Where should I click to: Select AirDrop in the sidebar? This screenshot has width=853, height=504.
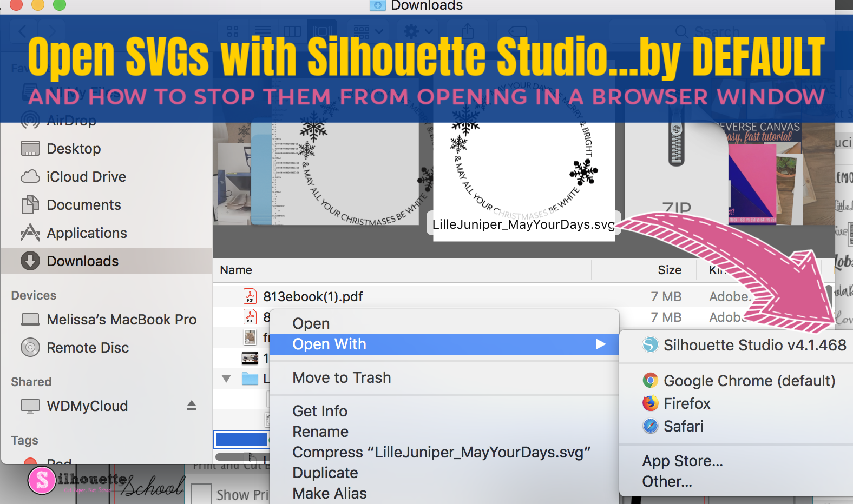tap(58, 120)
